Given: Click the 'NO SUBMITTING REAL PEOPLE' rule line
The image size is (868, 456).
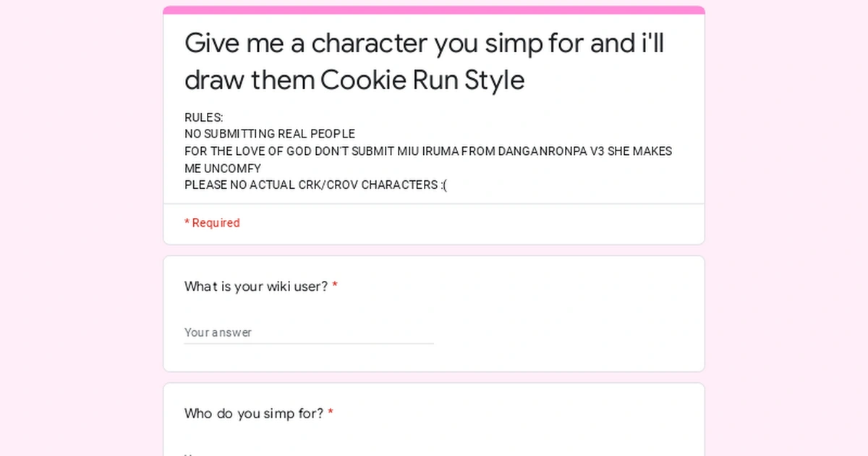Looking at the screenshot, I should point(269,134).
